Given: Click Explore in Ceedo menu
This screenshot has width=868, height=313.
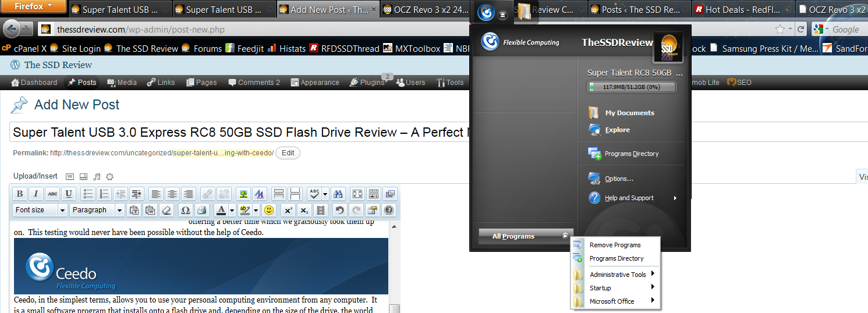Looking at the screenshot, I should pos(617,130).
